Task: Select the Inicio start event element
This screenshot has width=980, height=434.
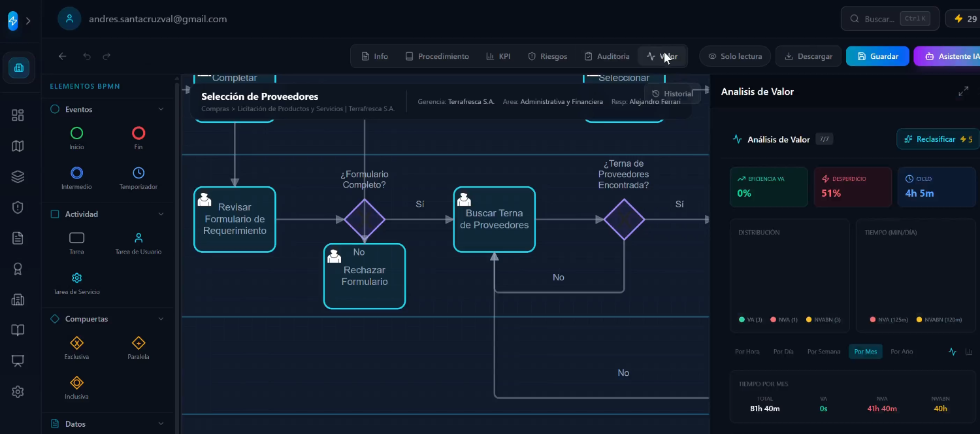Action: (76, 139)
